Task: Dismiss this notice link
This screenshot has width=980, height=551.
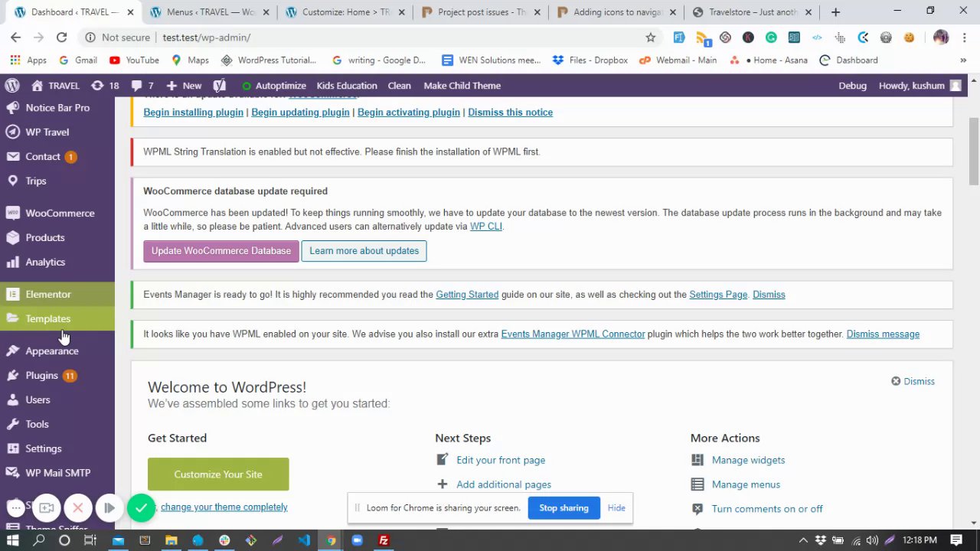Action: click(x=510, y=112)
